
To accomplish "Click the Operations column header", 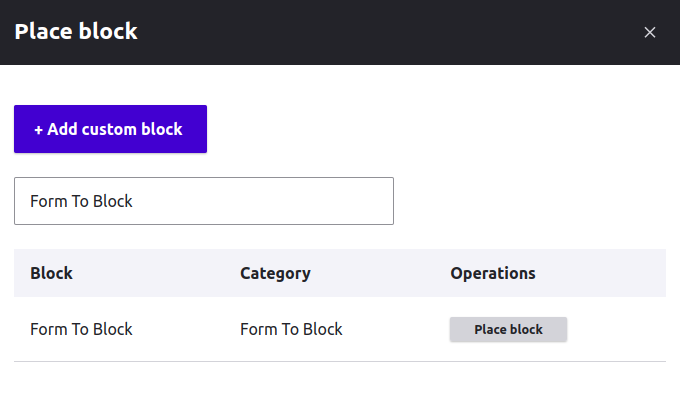I will pos(493,273).
